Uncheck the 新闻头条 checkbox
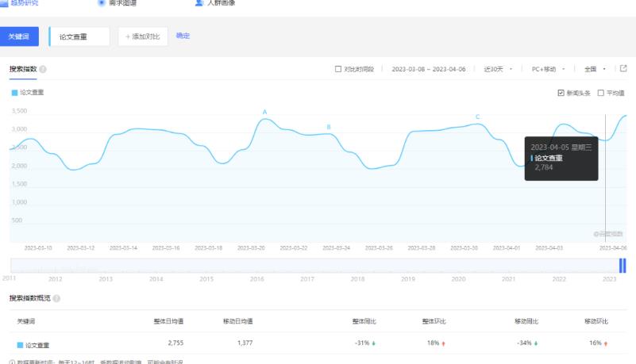The image size is (636, 364). coord(561,93)
